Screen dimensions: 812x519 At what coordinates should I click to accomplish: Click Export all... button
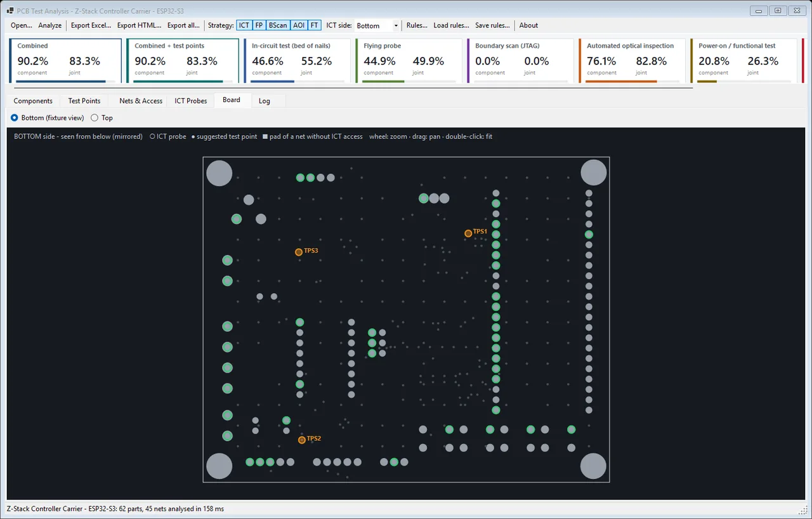(183, 25)
